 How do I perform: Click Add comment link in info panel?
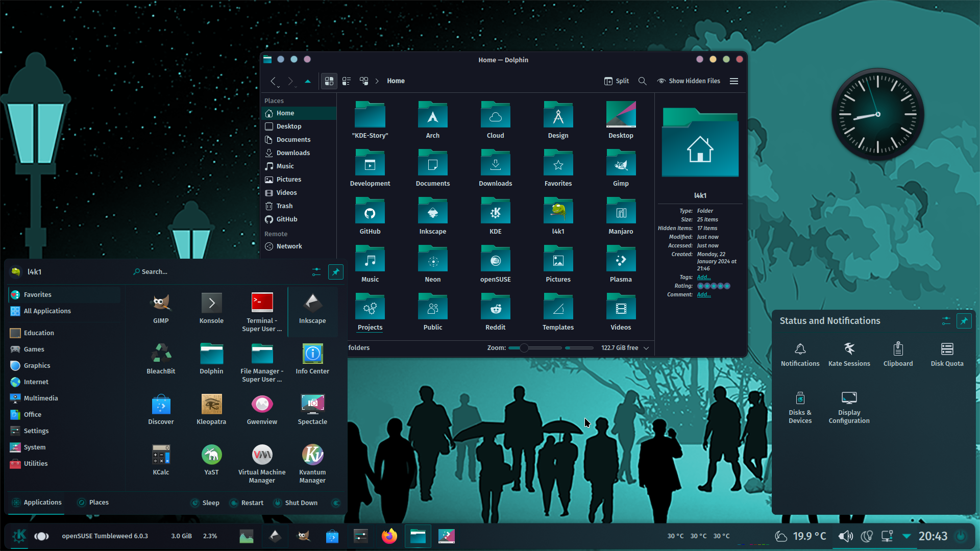pos(704,294)
